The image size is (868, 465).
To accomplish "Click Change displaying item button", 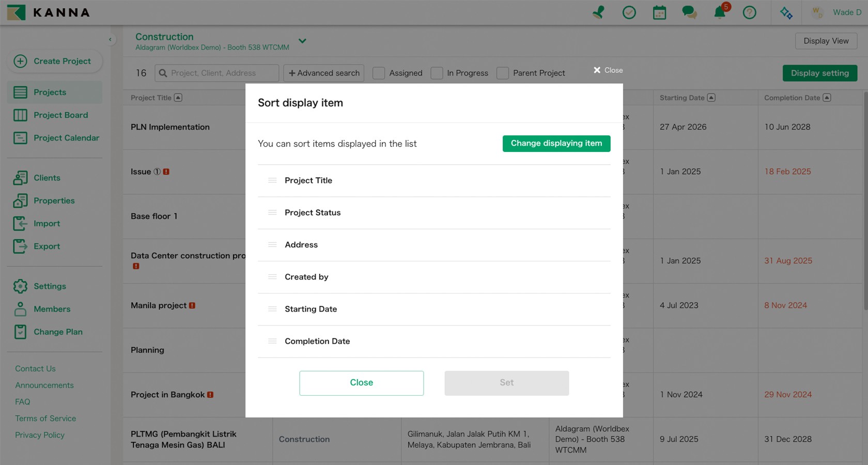I will 556,144.
